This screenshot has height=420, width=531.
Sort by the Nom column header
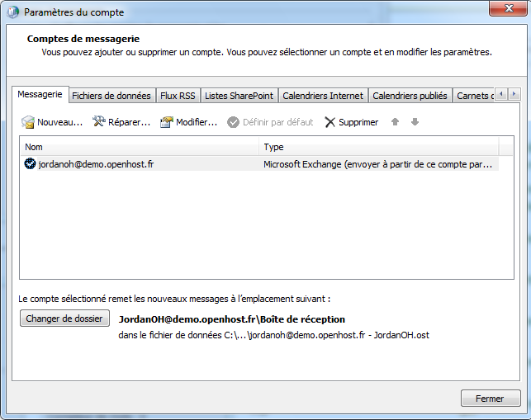(x=140, y=147)
